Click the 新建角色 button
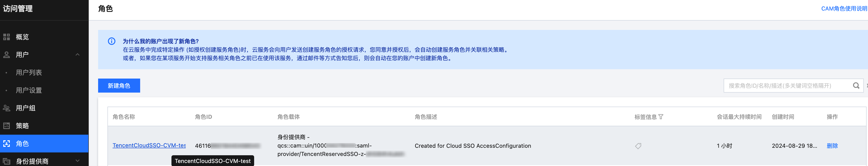The width and height of the screenshot is (868, 166). point(119,86)
